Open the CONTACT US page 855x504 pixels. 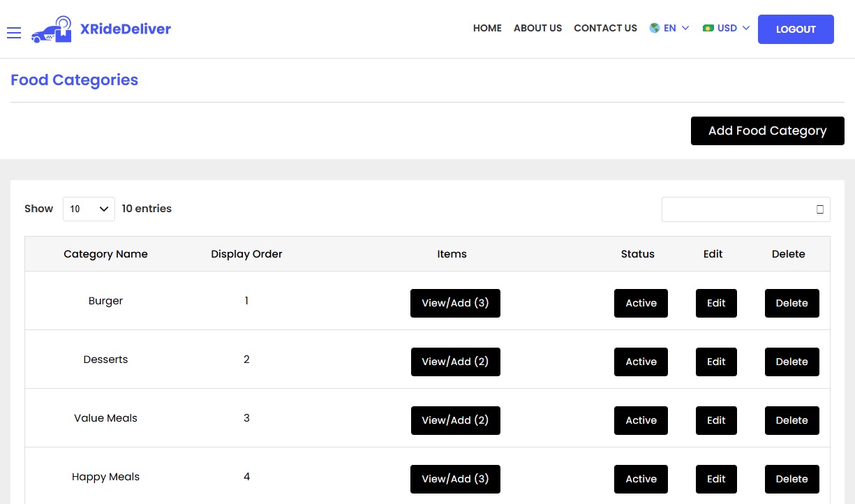point(605,28)
